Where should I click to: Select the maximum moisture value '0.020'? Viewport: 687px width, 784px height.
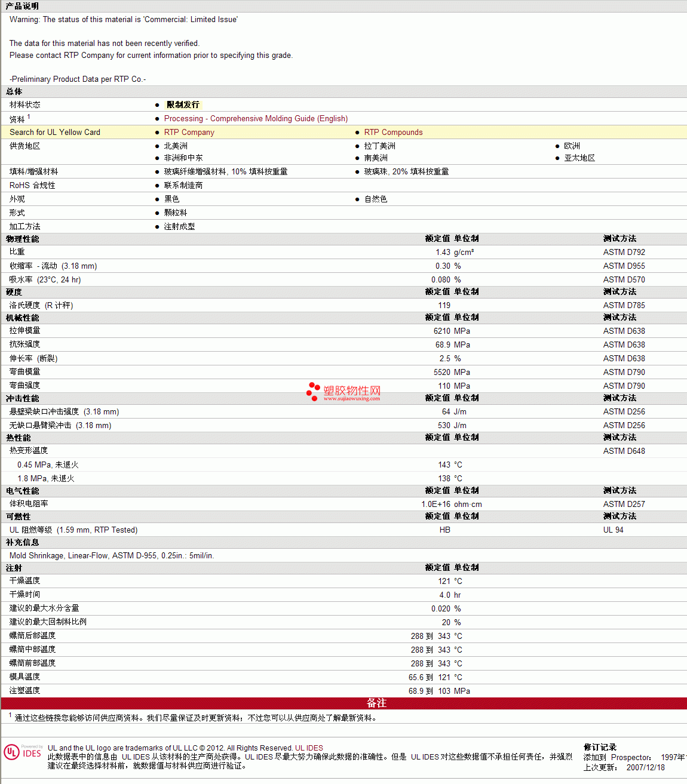coord(441,609)
